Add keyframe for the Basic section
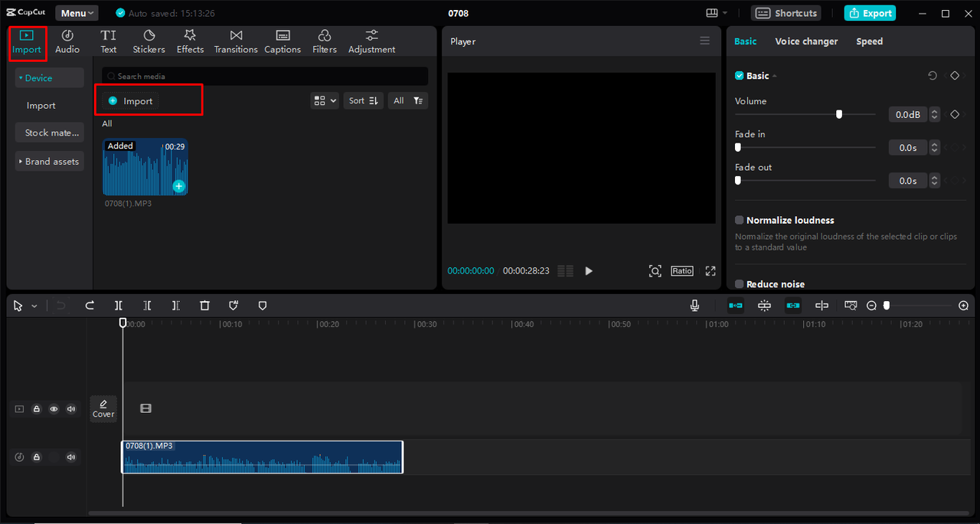Screen dimensions: 980x524 955,76
